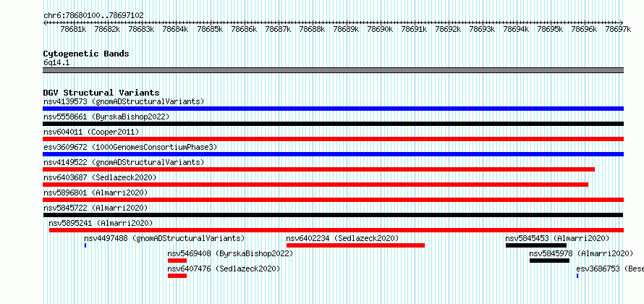Click the 78688k ruler position

click(312, 29)
